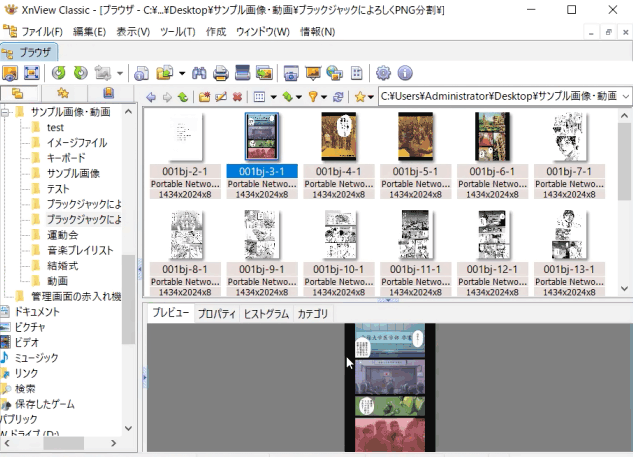
Task: Create a new folder with the toolbar icon
Action: 205,97
